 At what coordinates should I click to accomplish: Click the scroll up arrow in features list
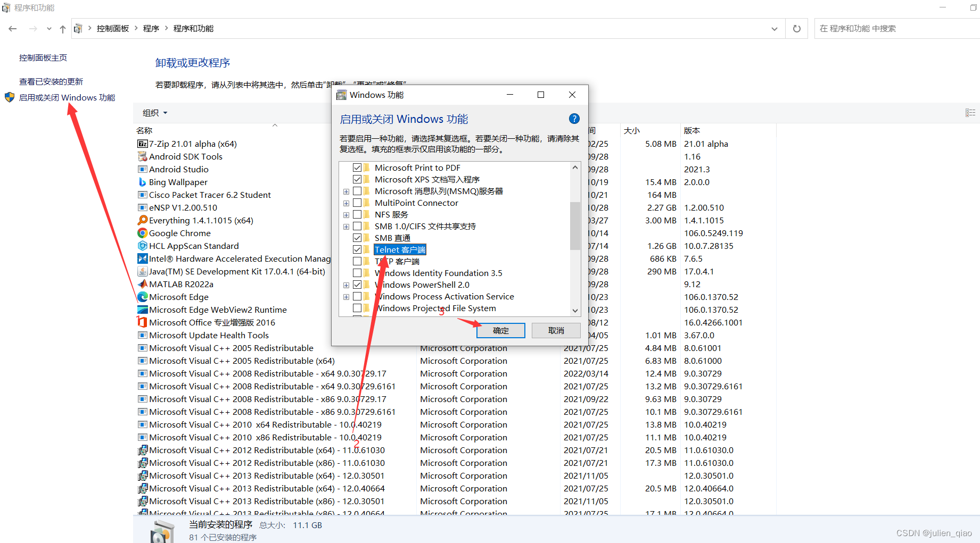tap(575, 167)
